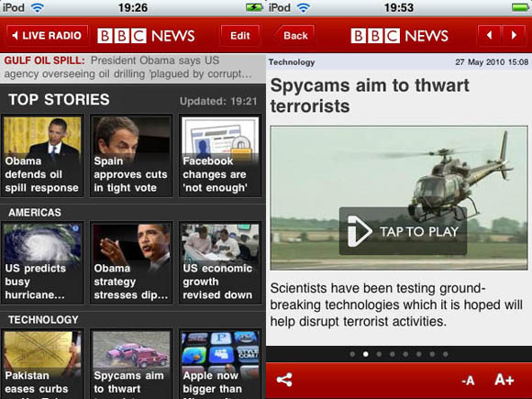Image resolution: width=532 pixels, height=399 pixels.
Task: Select the Technology section heading in the list
Action: (43, 319)
